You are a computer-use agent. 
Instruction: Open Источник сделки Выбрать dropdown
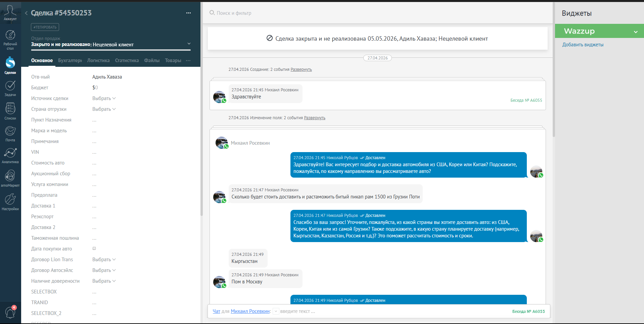tap(104, 98)
